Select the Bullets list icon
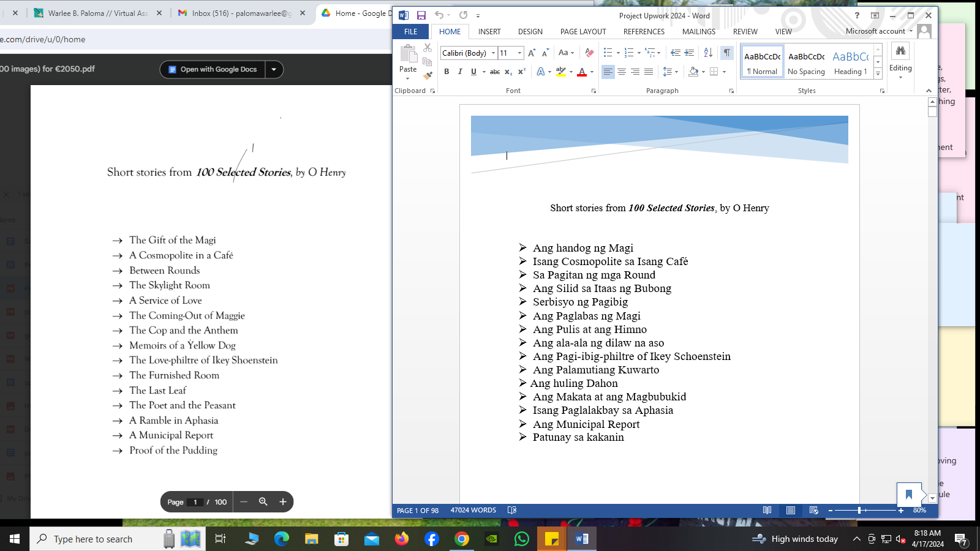Screen dimensions: 980x551 coord(608,53)
